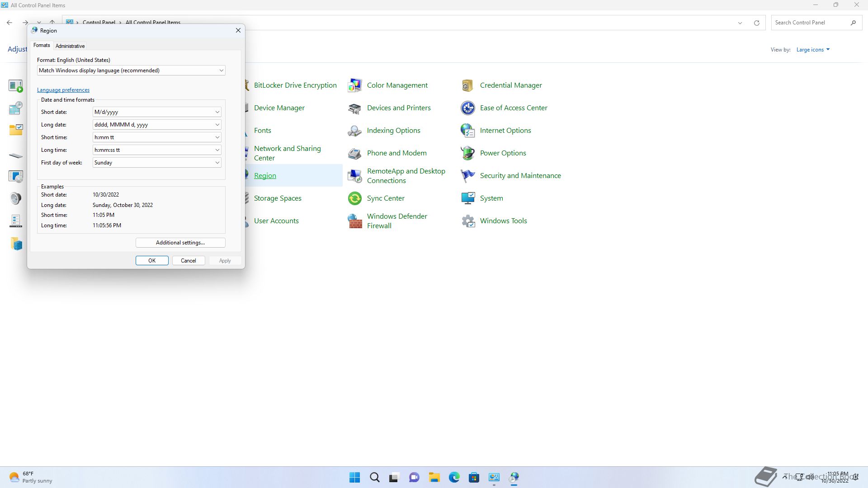This screenshot has width=868, height=488.
Task: Open the Ease of Access Center icon
Action: 468,108
